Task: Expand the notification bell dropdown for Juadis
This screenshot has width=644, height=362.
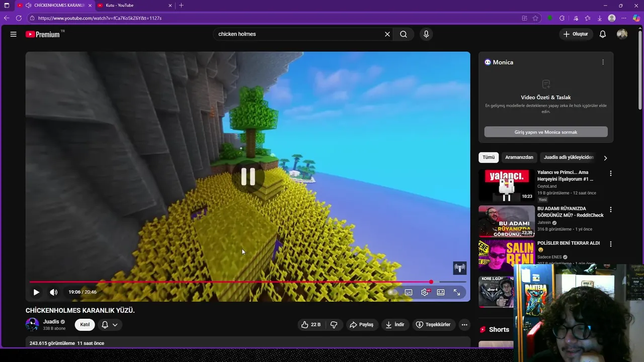Action: pos(110,325)
